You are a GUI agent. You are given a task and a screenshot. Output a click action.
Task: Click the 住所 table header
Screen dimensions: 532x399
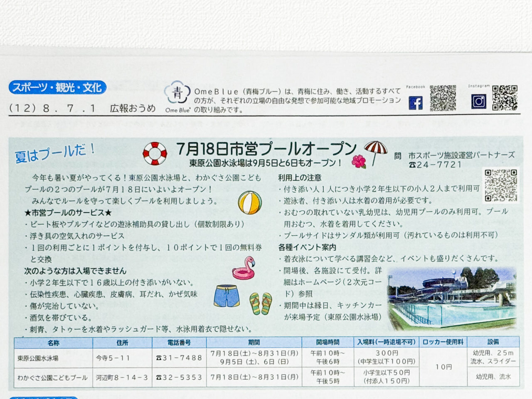(122, 343)
